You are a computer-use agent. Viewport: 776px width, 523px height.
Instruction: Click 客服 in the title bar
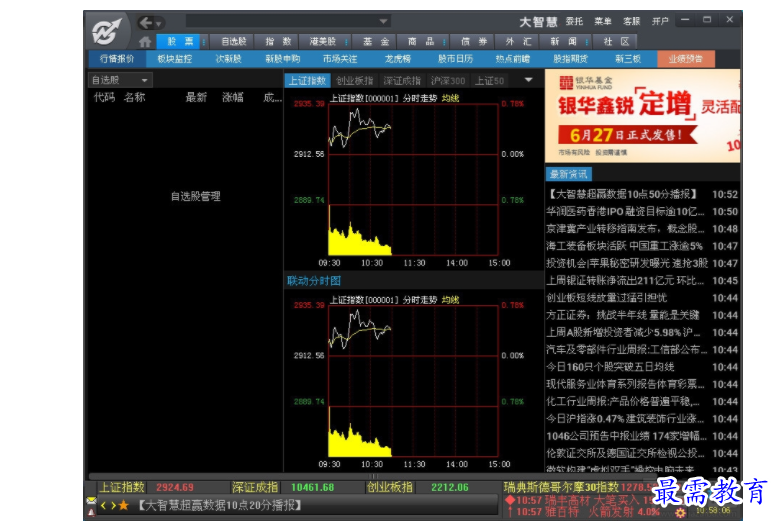point(631,21)
